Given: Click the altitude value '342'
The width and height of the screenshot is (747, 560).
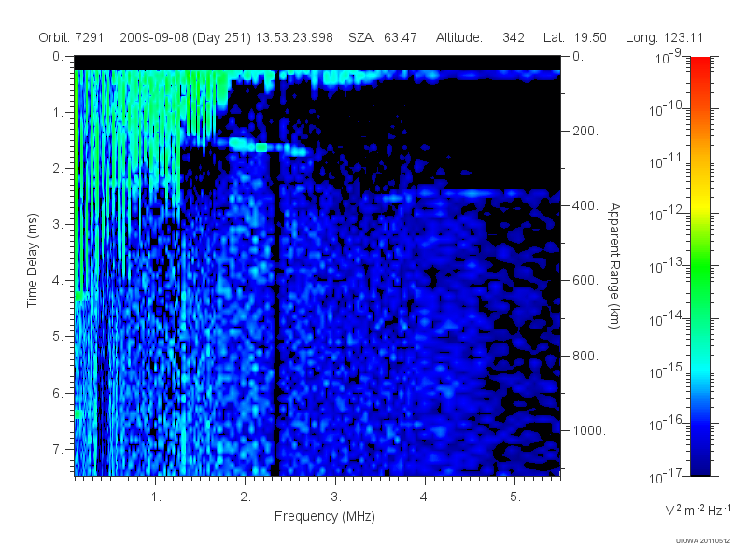Looking at the screenshot, I should (513, 37).
